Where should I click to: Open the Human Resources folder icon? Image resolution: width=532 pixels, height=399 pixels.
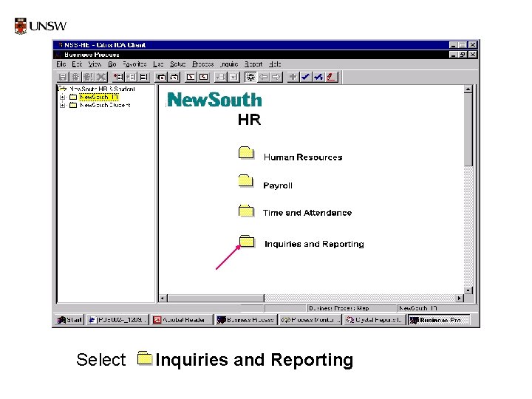246,153
